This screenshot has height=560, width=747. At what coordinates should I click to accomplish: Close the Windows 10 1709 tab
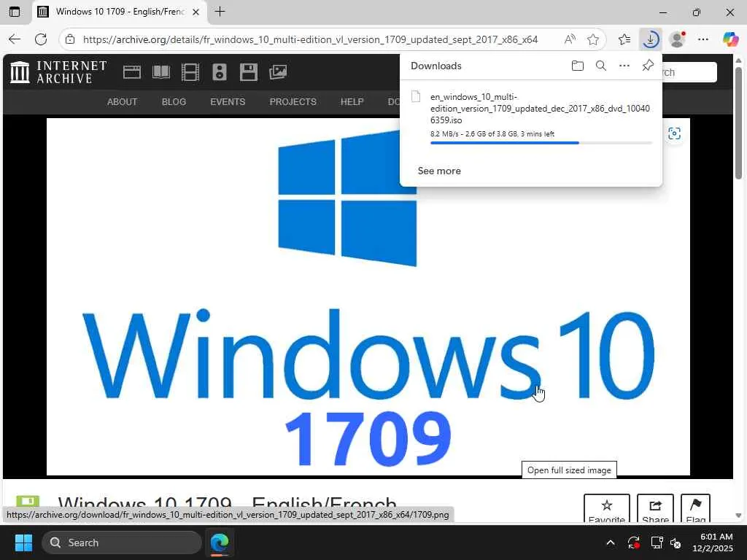pos(196,12)
